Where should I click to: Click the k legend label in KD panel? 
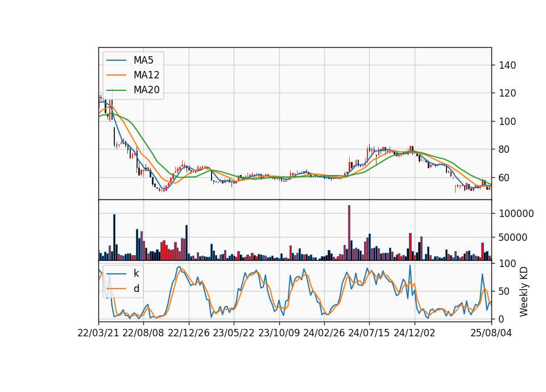pyautogui.click(x=136, y=273)
